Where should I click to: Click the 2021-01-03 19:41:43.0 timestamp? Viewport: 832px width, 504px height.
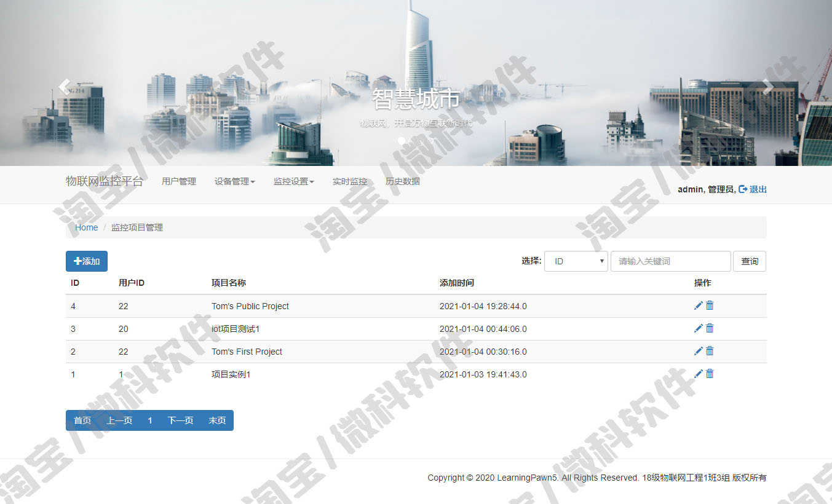coord(483,374)
